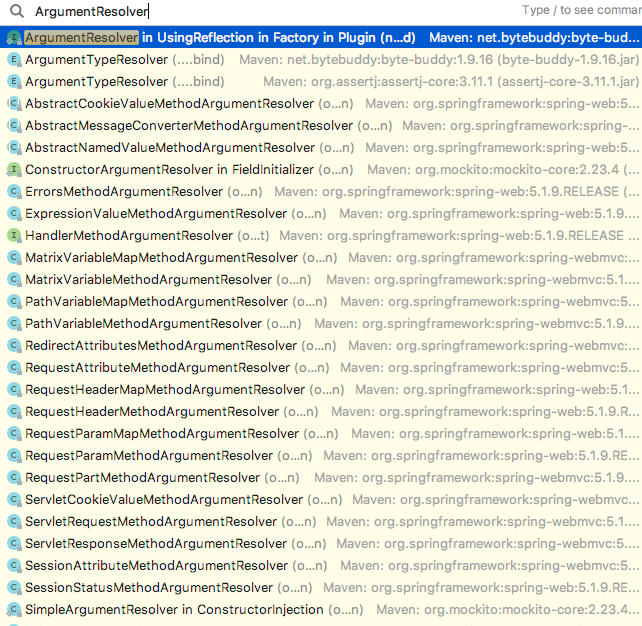Image resolution: width=642 pixels, height=626 pixels.
Task: Open HandlerMethodArgumentResolver interface result
Action: pos(321,235)
